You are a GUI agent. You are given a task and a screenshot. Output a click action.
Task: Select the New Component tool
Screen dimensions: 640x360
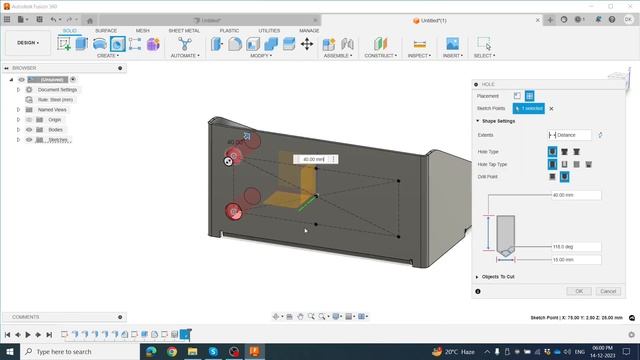click(x=329, y=44)
